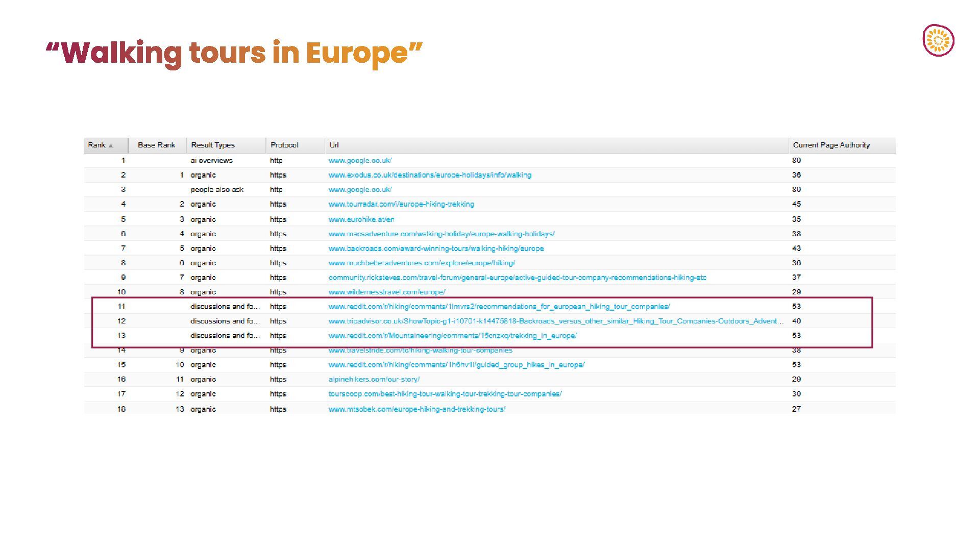Select the 'ai overviews' result type cell

211,160
